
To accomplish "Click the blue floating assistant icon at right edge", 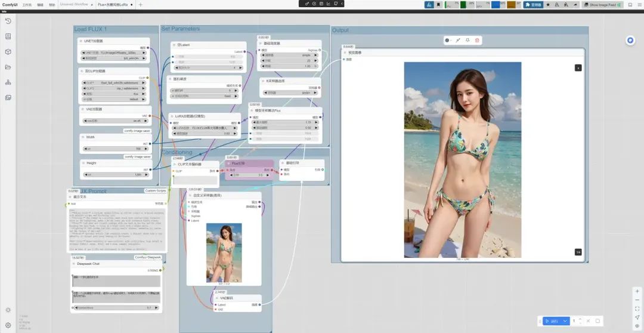I will tap(630, 41).
